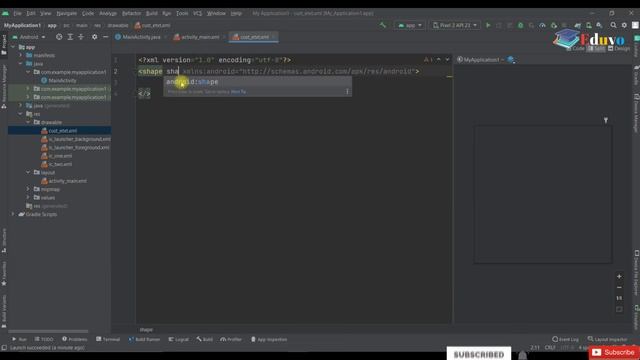This screenshot has height=360, width=640.
Task: Click the Make Project hammer icon
Action: coord(382,25)
